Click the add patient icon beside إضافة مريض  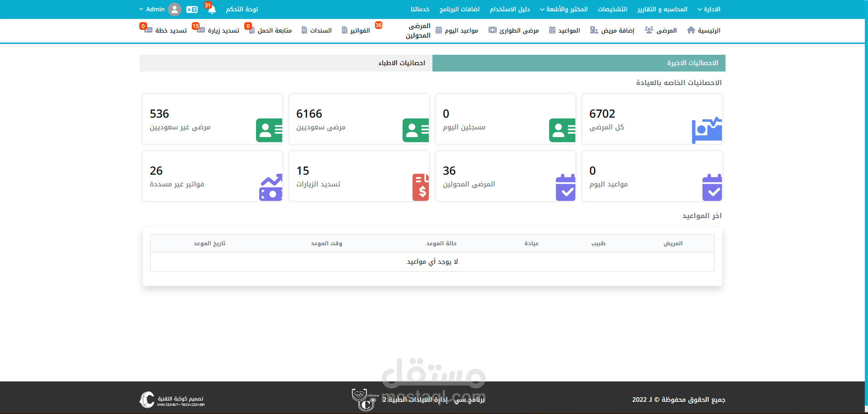594,30
